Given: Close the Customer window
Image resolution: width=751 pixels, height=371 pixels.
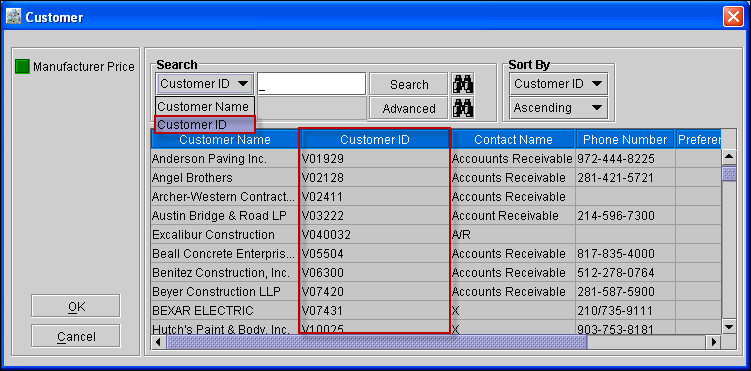Looking at the screenshot, I should pyautogui.click(x=733, y=18).
